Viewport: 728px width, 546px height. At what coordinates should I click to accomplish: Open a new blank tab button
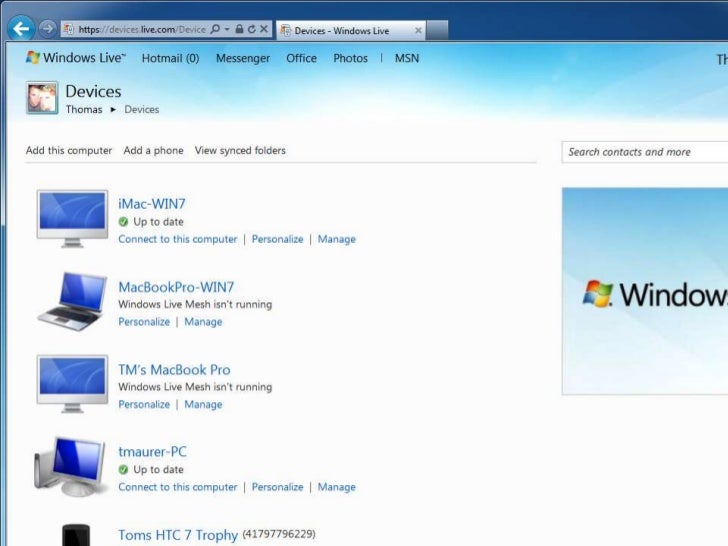[x=437, y=31]
